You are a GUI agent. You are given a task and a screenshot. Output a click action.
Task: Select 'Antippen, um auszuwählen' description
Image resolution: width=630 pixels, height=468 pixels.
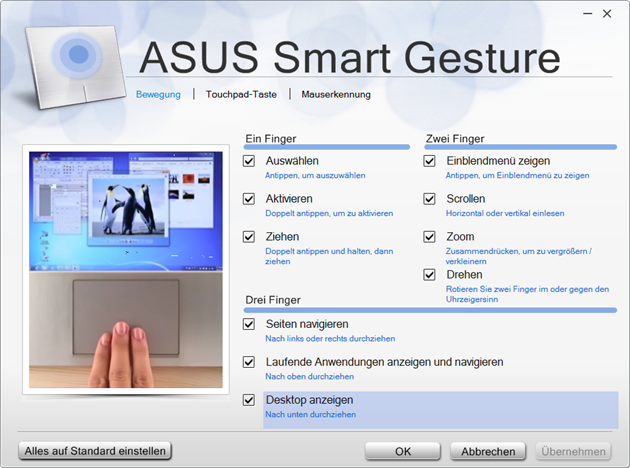[315, 176]
